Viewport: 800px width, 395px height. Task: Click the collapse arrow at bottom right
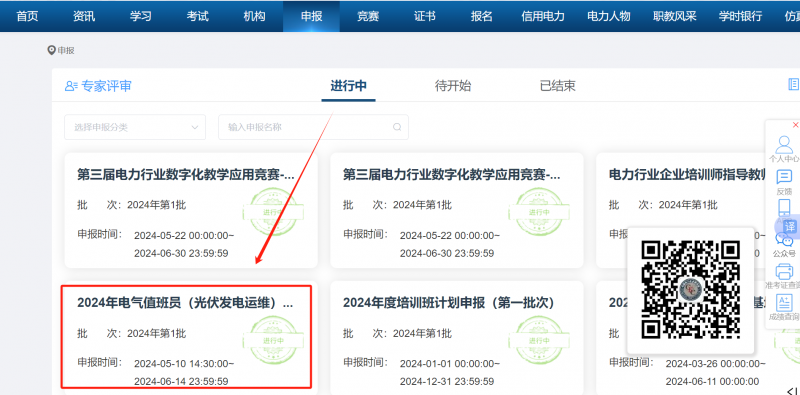point(792,391)
